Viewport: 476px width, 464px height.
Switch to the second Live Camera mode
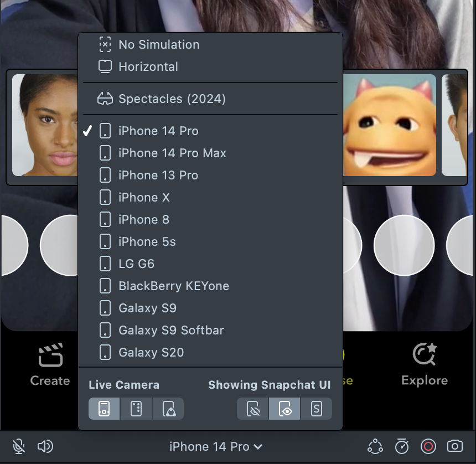point(136,409)
